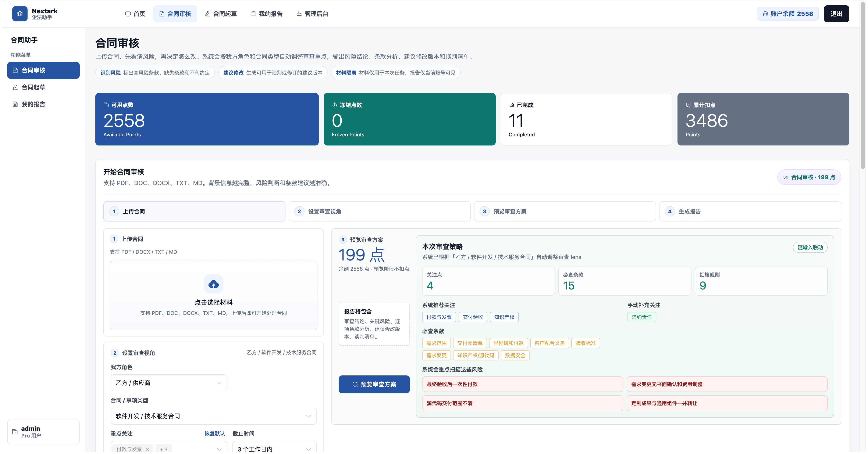Image resolution: width=868 pixels, height=454 pixels.
Task: Click the wallet icon in admin card
Action: [15, 431]
